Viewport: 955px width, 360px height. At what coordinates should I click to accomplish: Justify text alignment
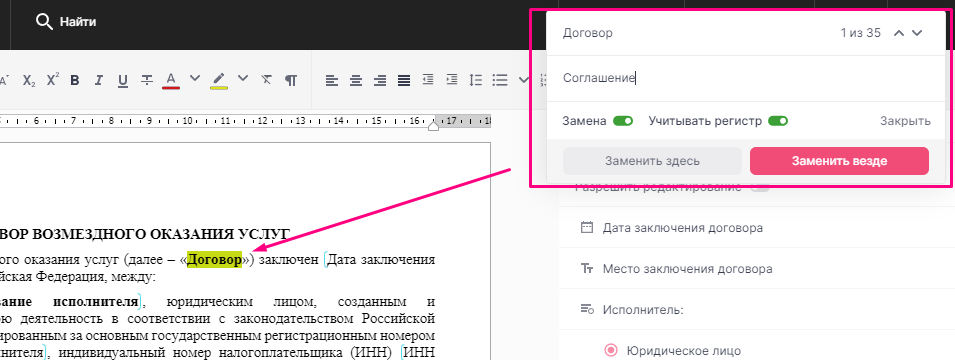point(404,80)
